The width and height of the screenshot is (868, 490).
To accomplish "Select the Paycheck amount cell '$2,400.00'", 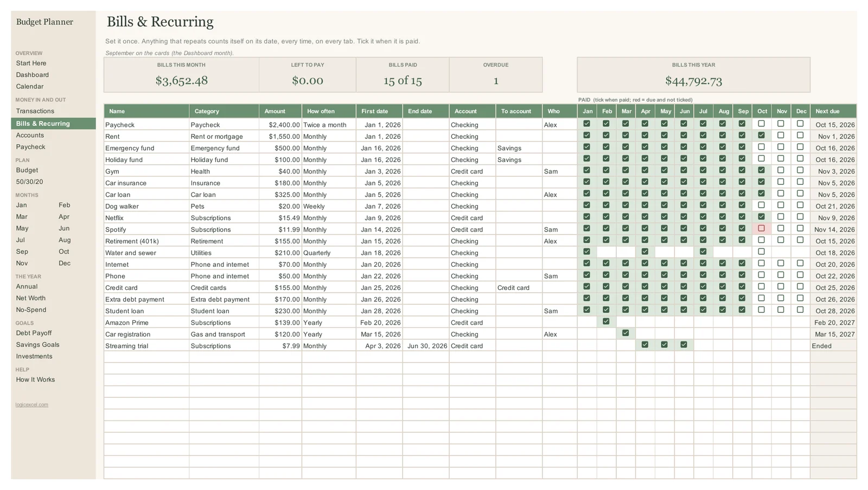I will [280, 125].
